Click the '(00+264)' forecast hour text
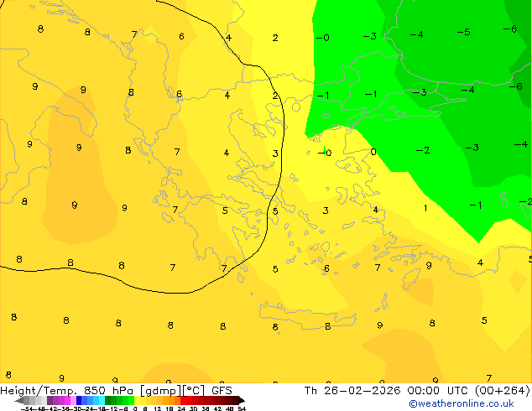Image resolution: width=532 pixels, height=411 pixels. (503, 391)
